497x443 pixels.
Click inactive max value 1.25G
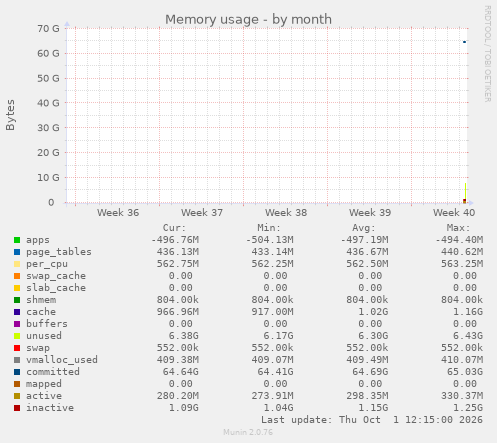[468, 408]
